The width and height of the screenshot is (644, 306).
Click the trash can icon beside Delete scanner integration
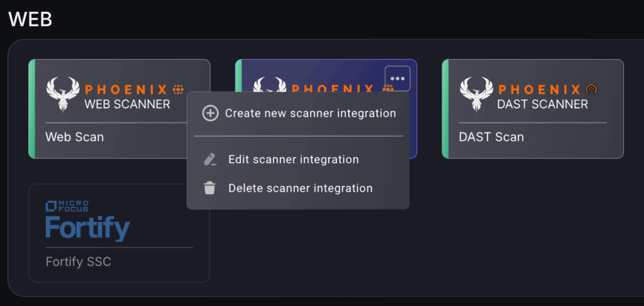(210, 188)
